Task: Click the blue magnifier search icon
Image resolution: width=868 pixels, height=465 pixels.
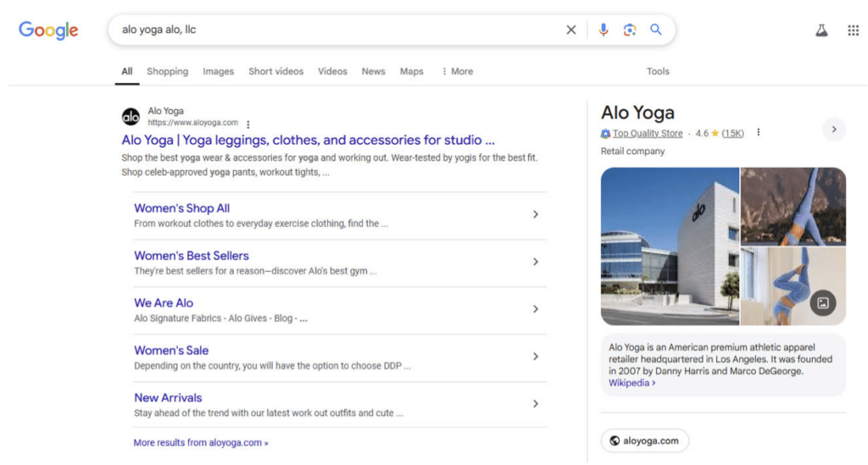Action: [656, 30]
